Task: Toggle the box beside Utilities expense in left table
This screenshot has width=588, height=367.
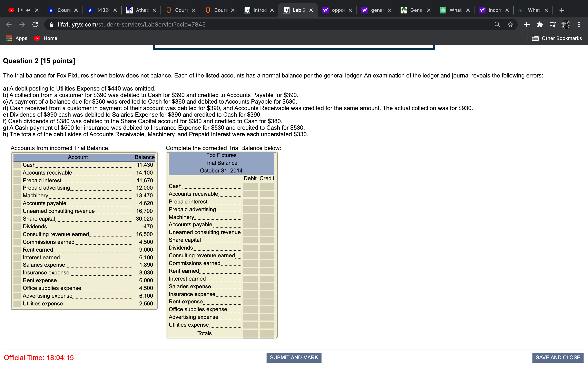Action: (17, 304)
